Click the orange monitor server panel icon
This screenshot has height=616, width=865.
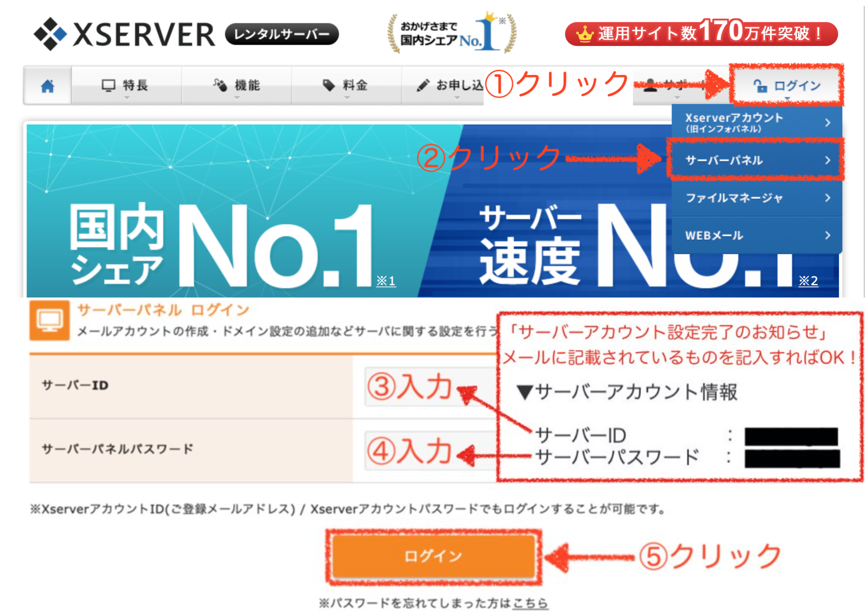click(x=50, y=320)
